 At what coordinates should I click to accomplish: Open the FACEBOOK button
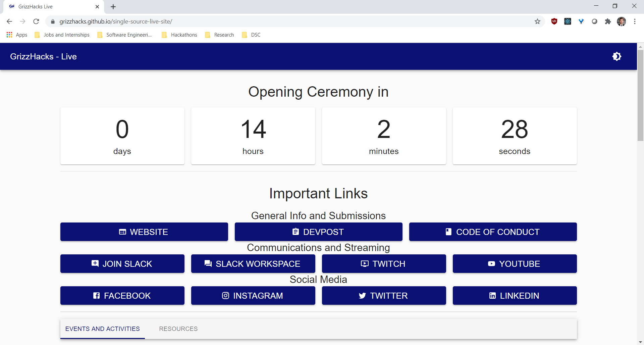[122, 296]
